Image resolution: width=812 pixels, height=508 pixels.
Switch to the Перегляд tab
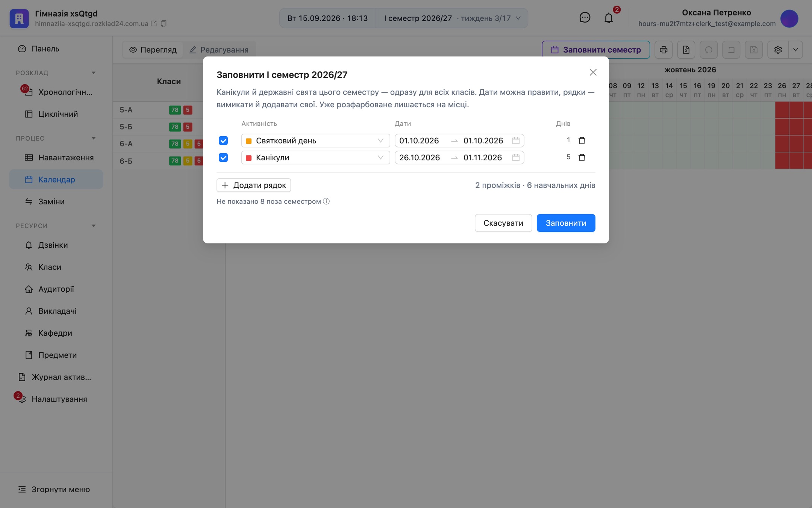[153, 50]
